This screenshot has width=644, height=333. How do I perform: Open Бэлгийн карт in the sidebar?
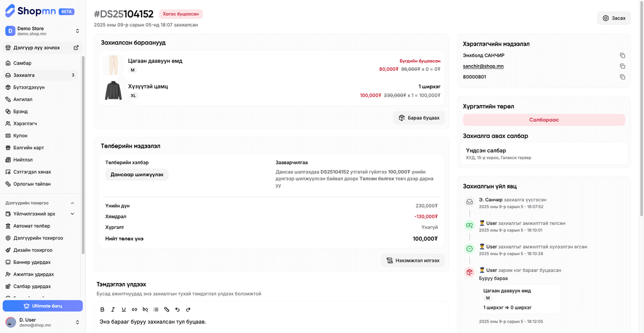click(41, 148)
